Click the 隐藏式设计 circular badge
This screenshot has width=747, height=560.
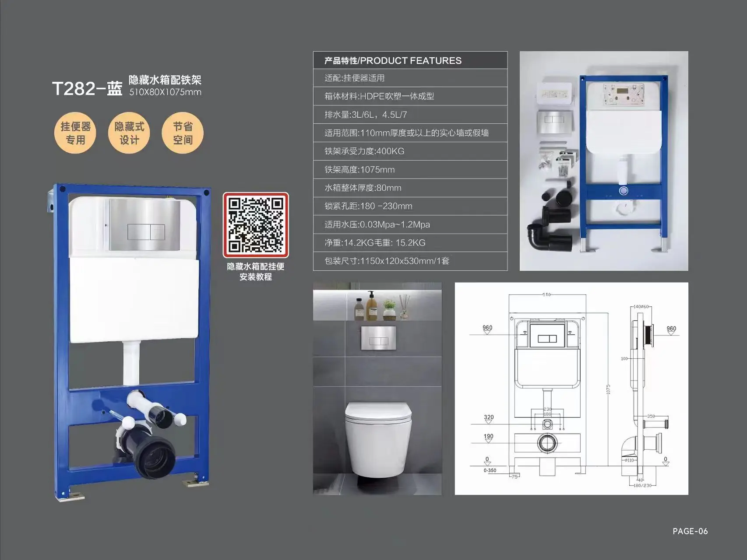128,133
